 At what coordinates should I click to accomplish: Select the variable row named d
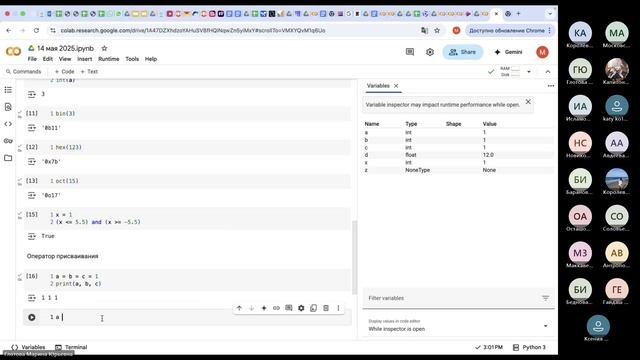click(x=458, y=155)
